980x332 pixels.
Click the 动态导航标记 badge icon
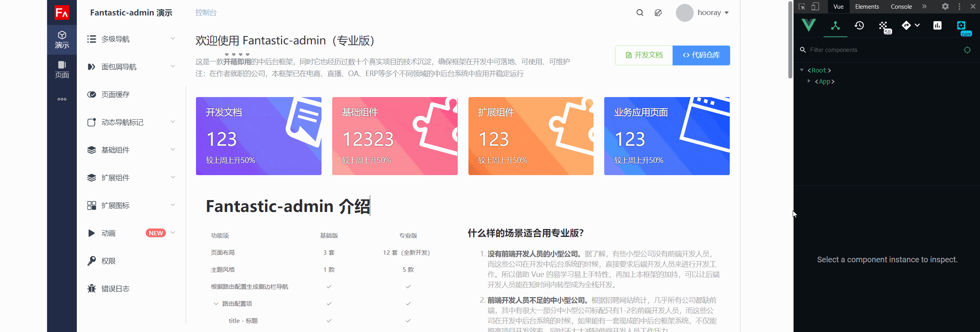[91, 122]
